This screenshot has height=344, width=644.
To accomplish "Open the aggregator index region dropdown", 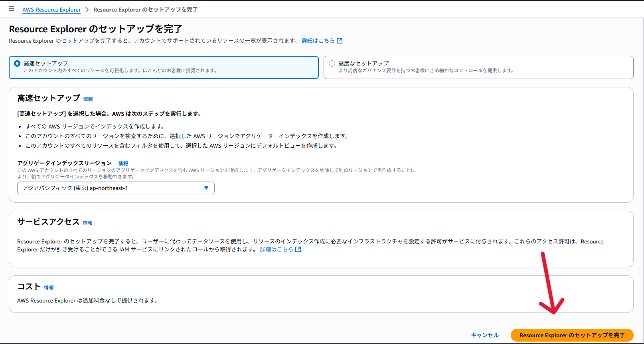I will point(116,188).
